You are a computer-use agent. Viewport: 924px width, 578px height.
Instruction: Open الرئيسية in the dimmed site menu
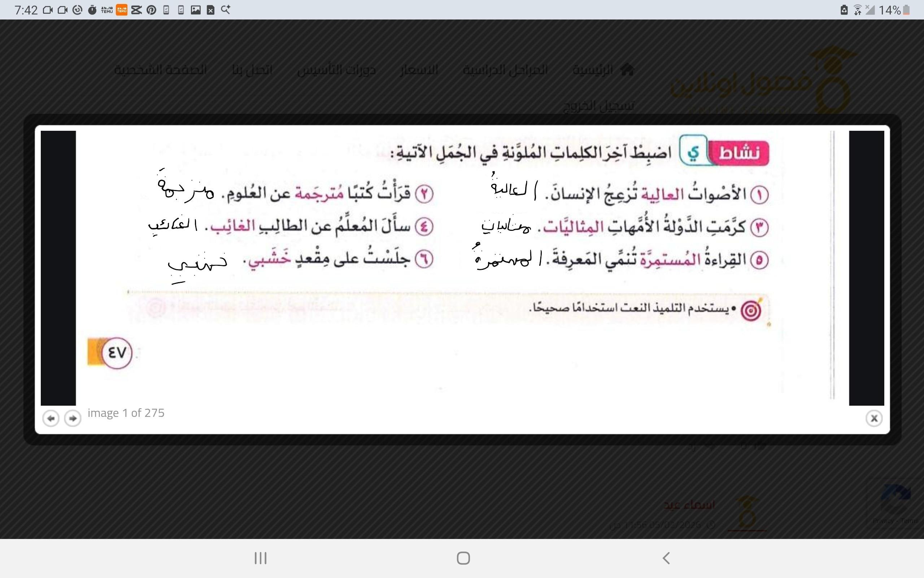tap(593, 70)
